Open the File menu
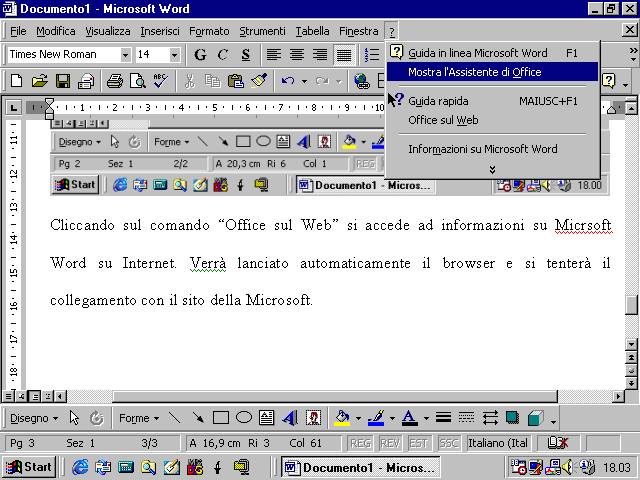 [18, 31]
